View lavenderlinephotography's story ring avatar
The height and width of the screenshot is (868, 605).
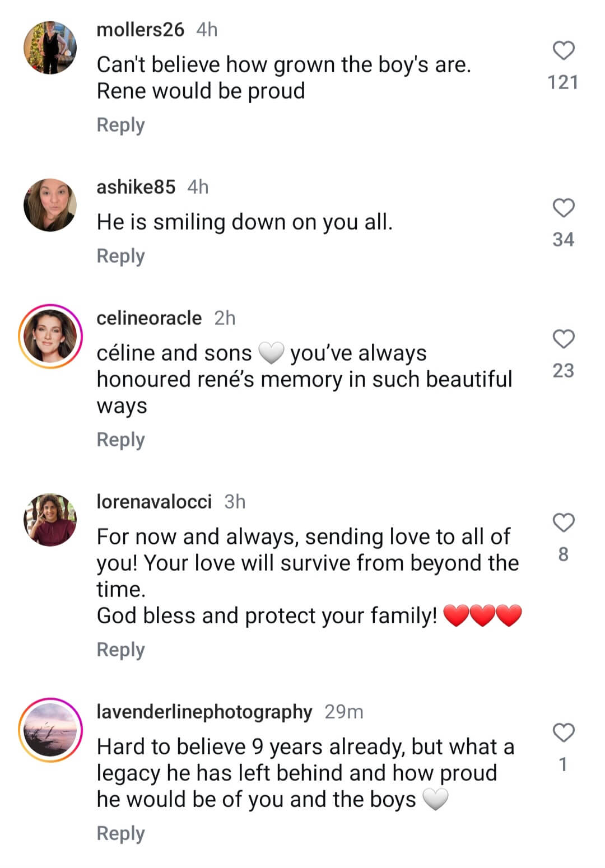tap(50, 730)
